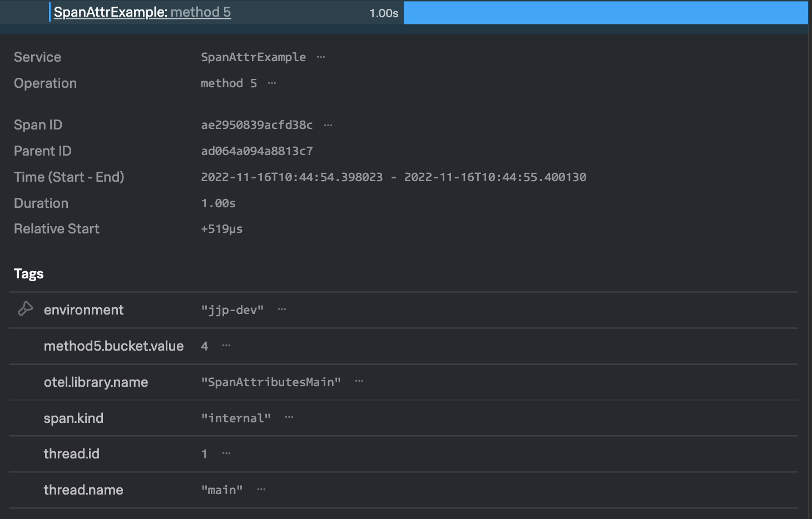Select the 1.00s duration label in the header
This screenshot has height=519, width=812.
click(x=383, y=12)
